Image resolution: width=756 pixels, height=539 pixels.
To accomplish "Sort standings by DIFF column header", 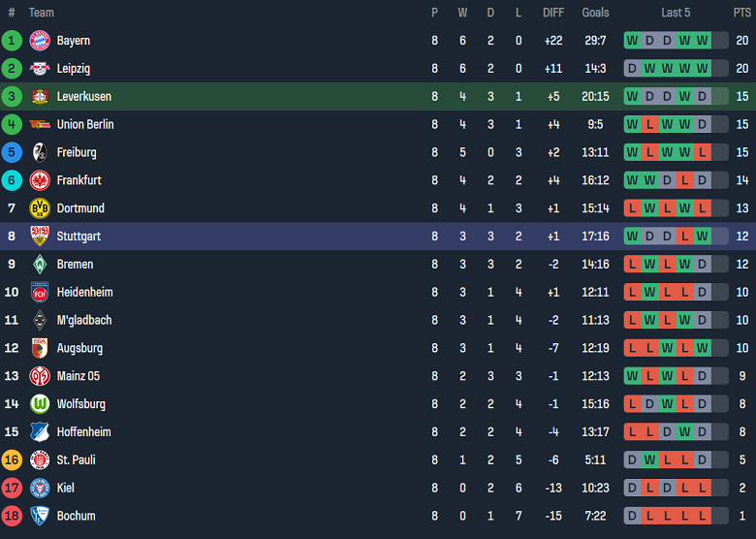I will (x=553, y=13).
